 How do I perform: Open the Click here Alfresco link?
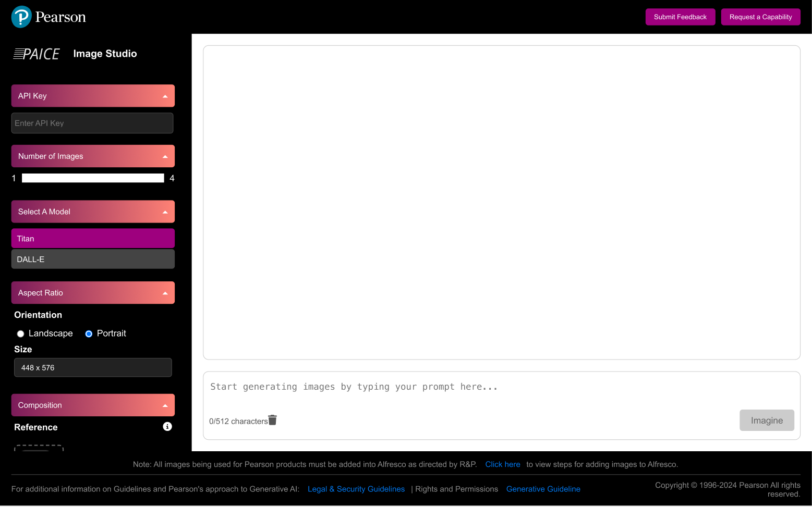[503, 464]
